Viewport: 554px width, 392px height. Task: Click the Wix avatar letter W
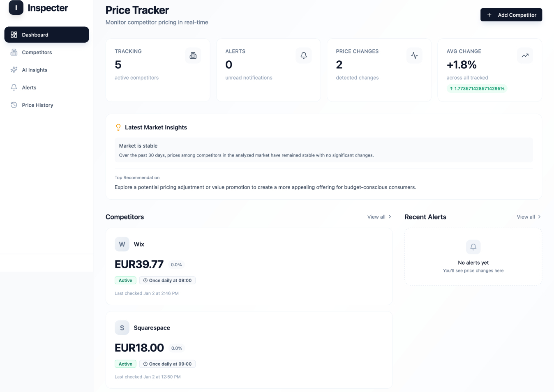coord(122,244)
